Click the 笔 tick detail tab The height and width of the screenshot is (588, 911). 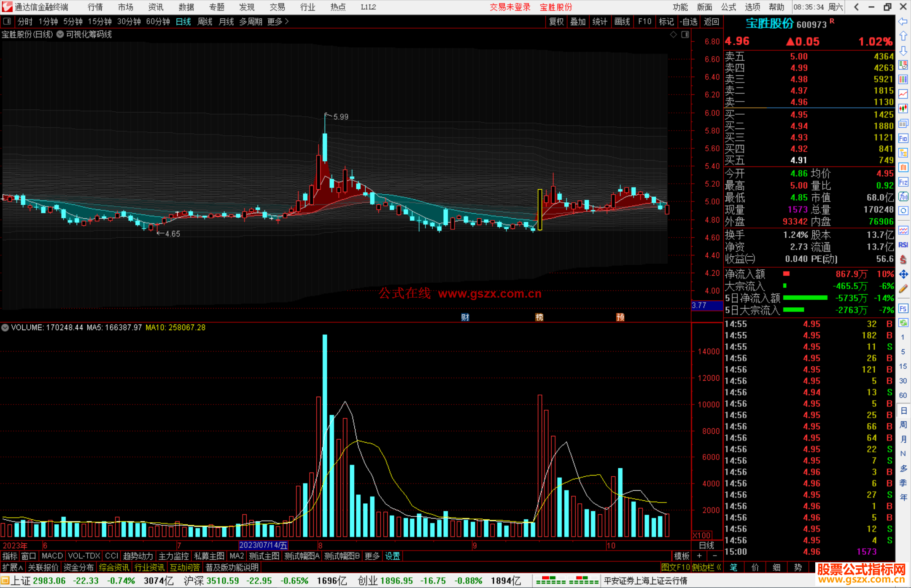[733, 567]
